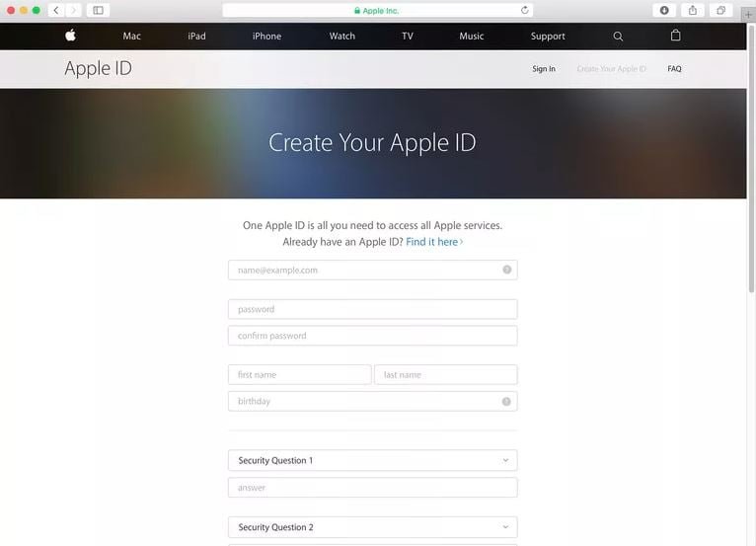Open the iPhone menu item
Image resolution: width=756 pixels, height=546 pixels.
click(x=266, y=37)
